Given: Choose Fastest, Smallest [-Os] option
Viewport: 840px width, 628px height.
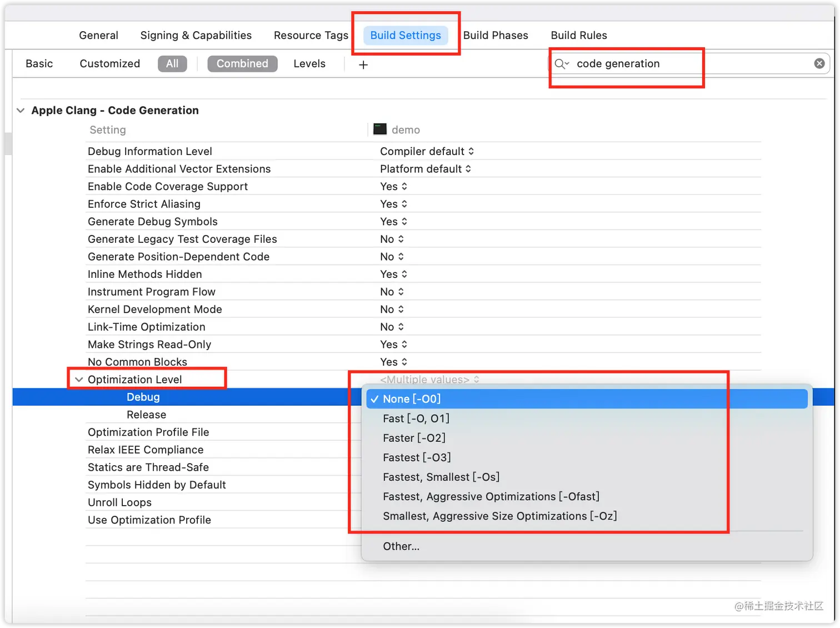Looking at the screenshot, I should click(587, 477).
